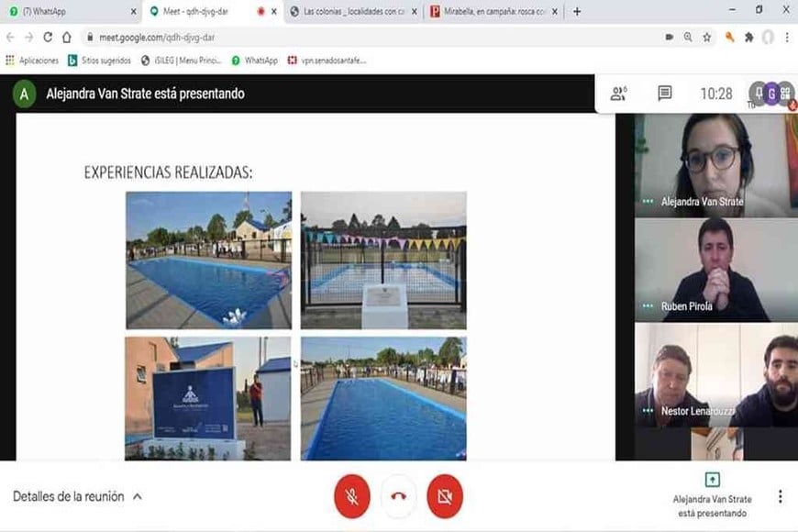
Task: Open a new browser tab
Action: (x=577, y=11)
